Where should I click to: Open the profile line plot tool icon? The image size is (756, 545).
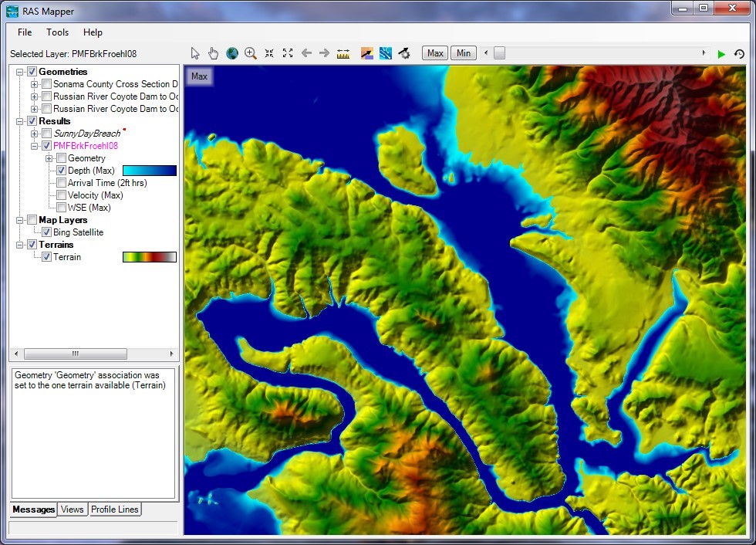368,53
